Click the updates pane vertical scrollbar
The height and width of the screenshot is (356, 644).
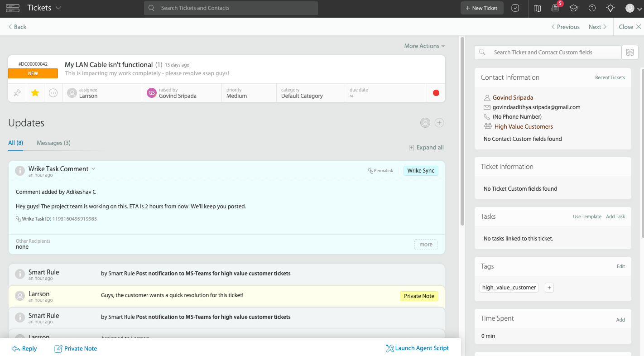coord(462,131)
